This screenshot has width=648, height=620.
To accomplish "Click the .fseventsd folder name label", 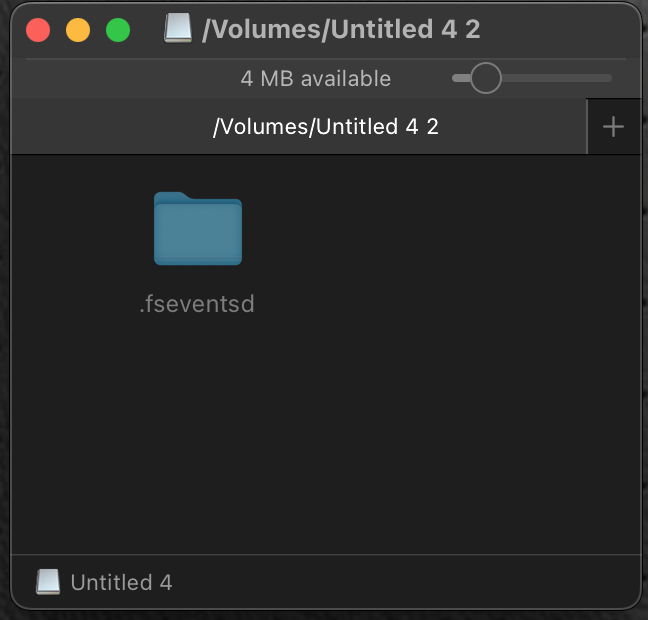I will pyautogui.click(x=197, y=304).
